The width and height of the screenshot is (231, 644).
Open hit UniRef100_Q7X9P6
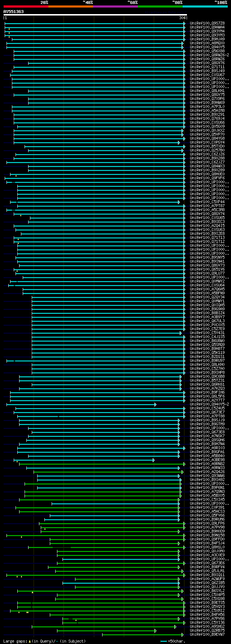(x=207, y=98)
